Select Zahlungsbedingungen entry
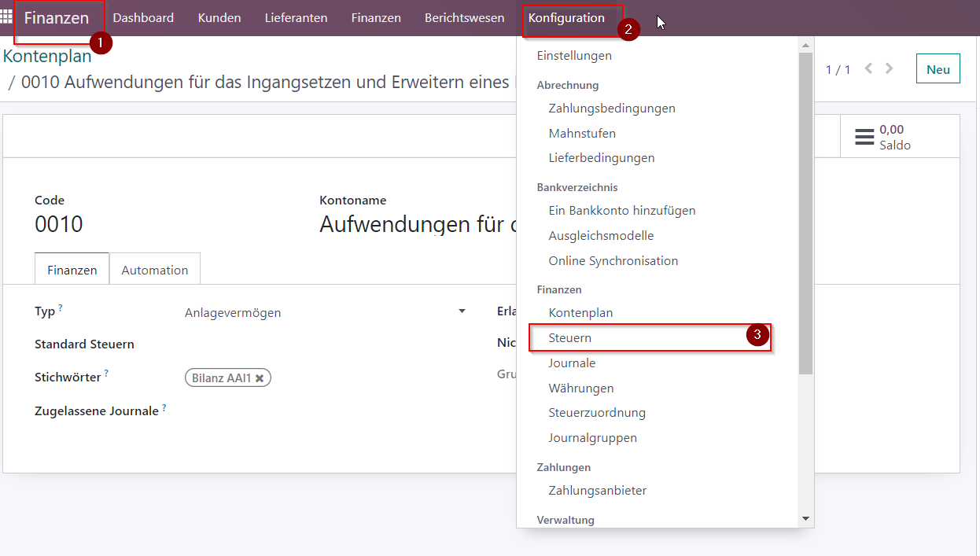The height and width of the screenshot is (556, 980). (612, 109)
